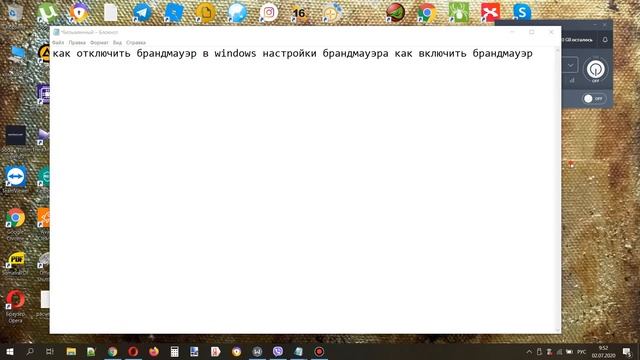Viewport: 640px width, 360px height.
Task: Change РУС input language indicator
Action: pyautogui.click(x=582, y=351)
